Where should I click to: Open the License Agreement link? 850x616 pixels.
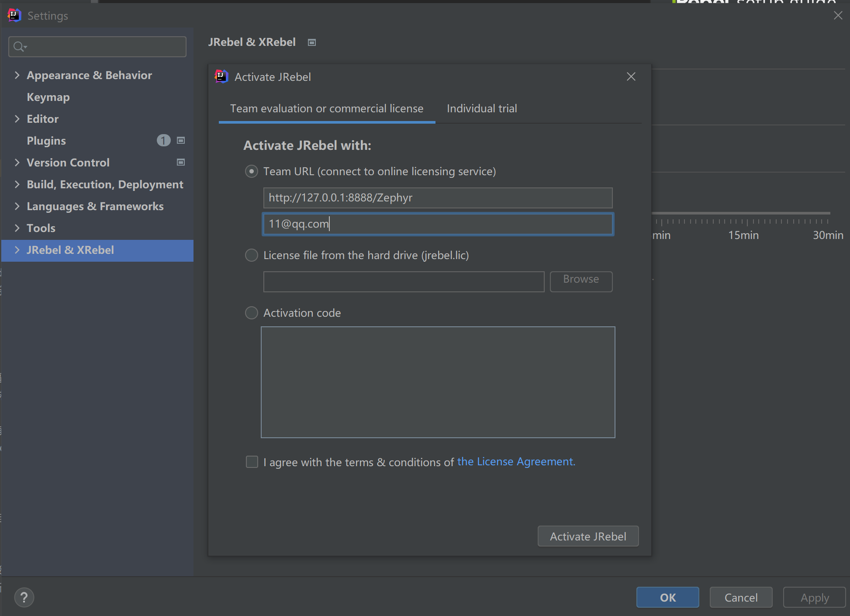tap(516, 462)
